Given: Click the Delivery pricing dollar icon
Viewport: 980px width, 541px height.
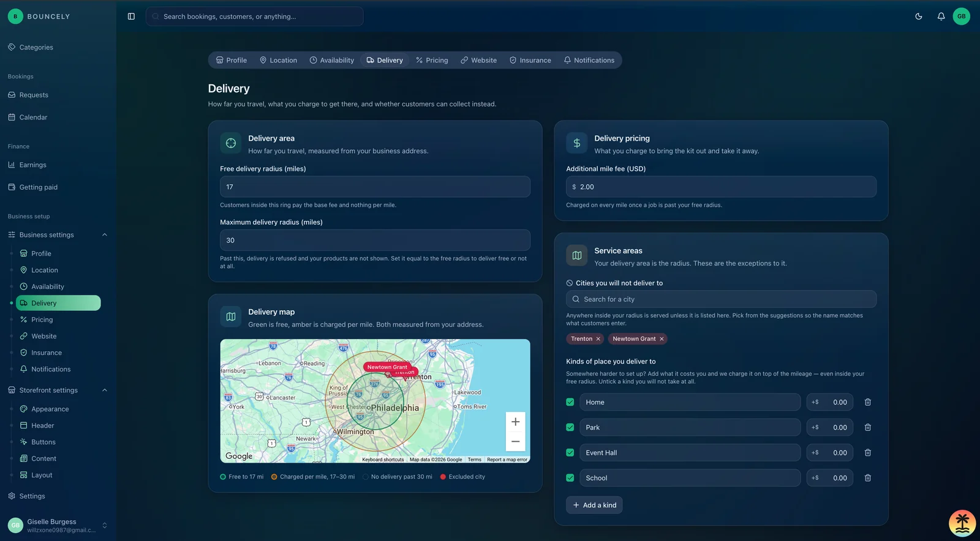Looking at the screenshot, I should click(577, 143).
